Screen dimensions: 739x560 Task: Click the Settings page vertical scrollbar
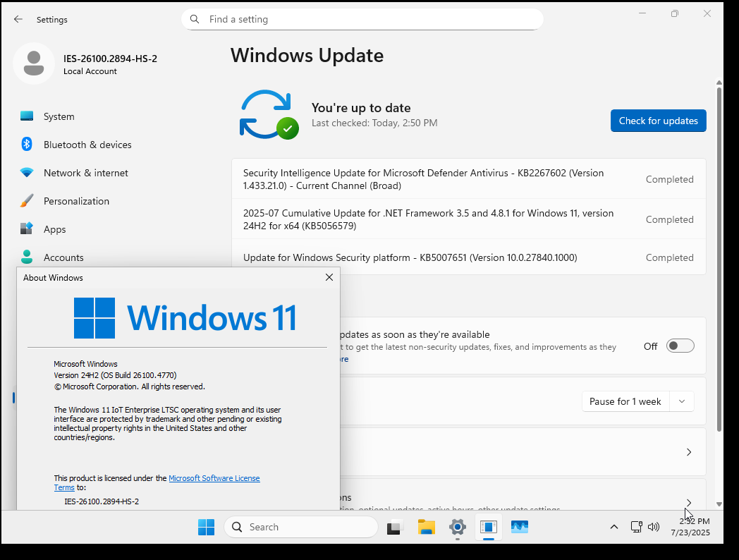tap(719, 260)
